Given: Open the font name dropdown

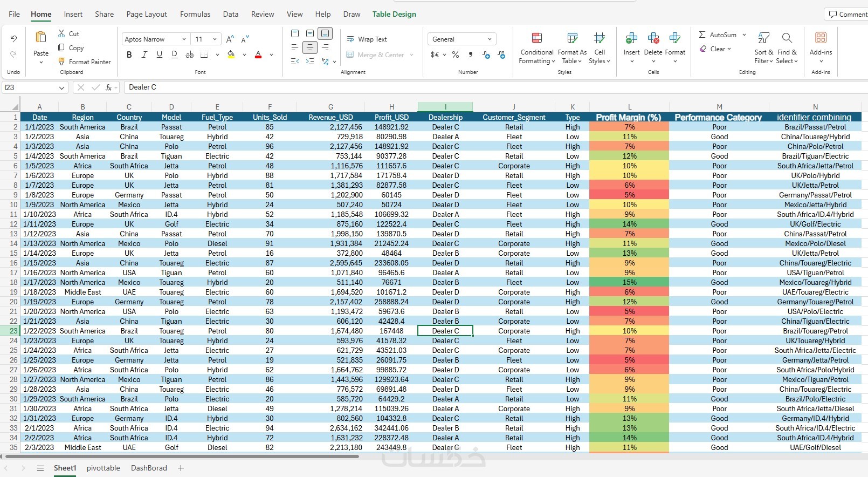Looking at the screenshot, I should coord(184,39).
